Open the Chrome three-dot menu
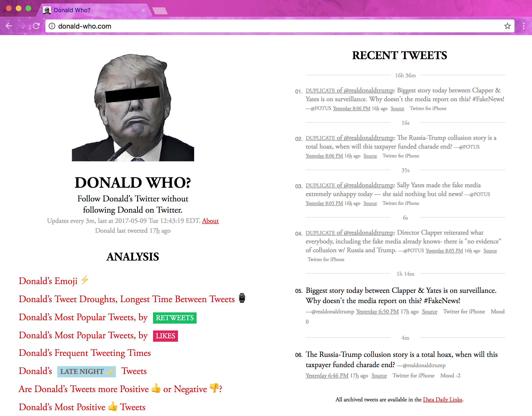Screen dimensions: 532x416 tap(523, 26)
